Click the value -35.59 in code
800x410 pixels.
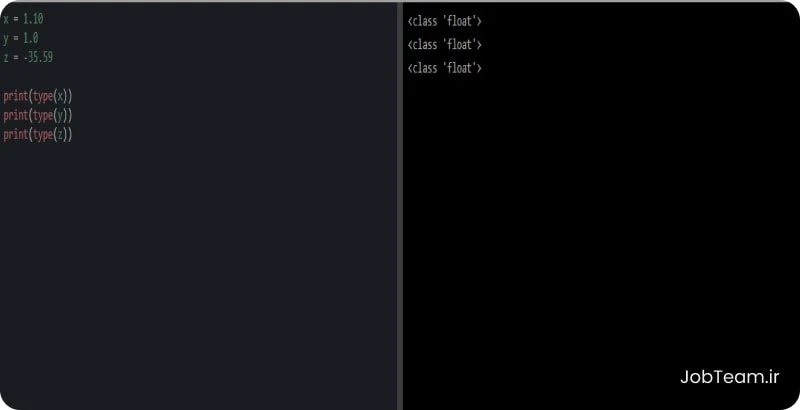(38, 57)
